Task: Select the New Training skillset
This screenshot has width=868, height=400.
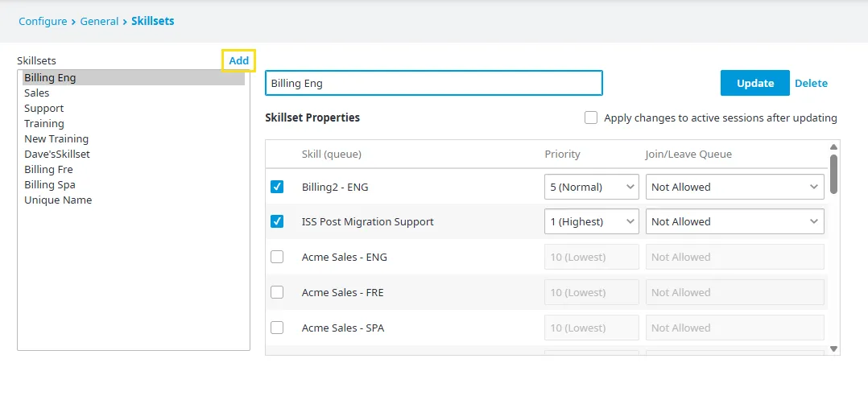Action: click(x=134, y=139)
